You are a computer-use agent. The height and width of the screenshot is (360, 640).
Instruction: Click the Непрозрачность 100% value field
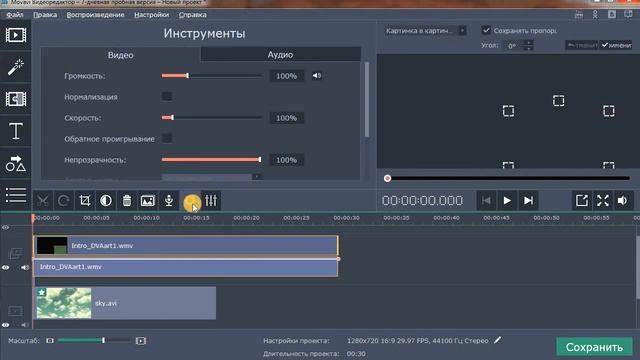pos(287,160)
